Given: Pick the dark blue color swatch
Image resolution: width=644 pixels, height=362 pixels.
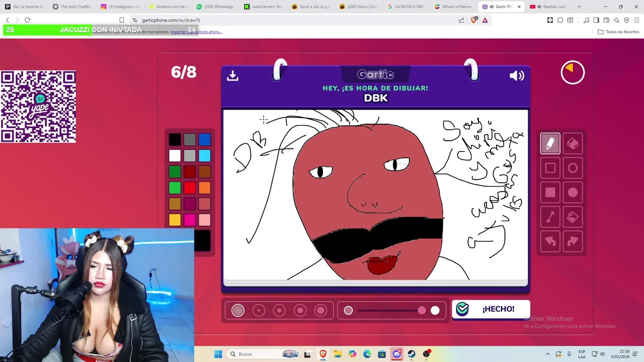Looking at the screenshot, I should [204, 140].
